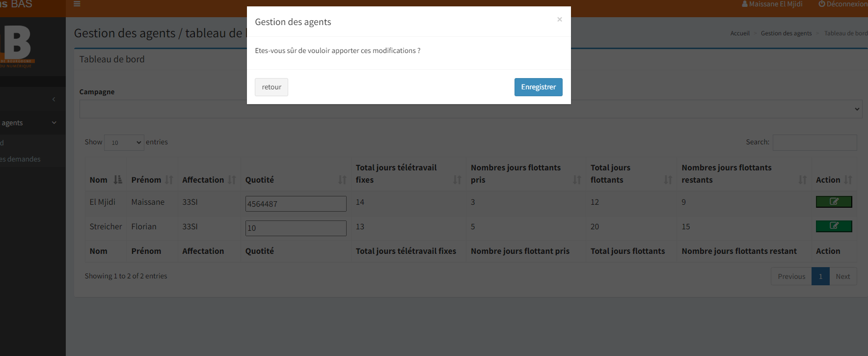Click the retour button in the dialog
Screen dimensions: 868x356
pyautogui.click(x=271, y=87)
